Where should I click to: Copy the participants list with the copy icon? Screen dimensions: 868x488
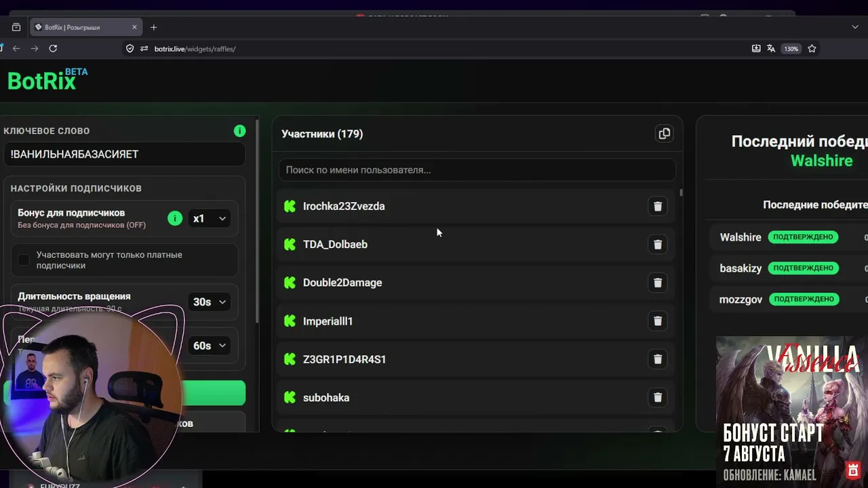pyautogui.click(x=664, y=134)
